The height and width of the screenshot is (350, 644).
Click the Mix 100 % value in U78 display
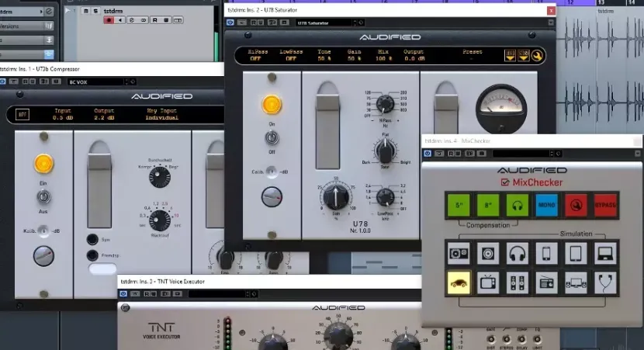tap(383, 59)
